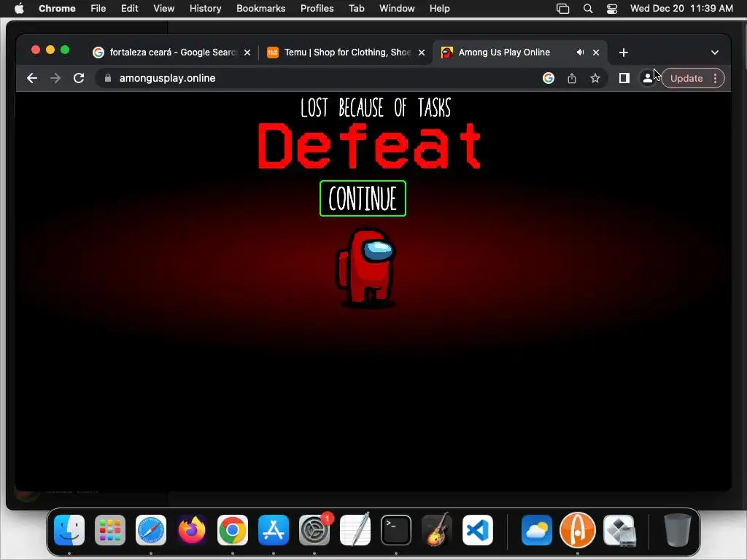The height and width of the screenshot is (560, 747).
Task: Click the LOST BECAUSE OF TASKS text
Action: [376, 108]
